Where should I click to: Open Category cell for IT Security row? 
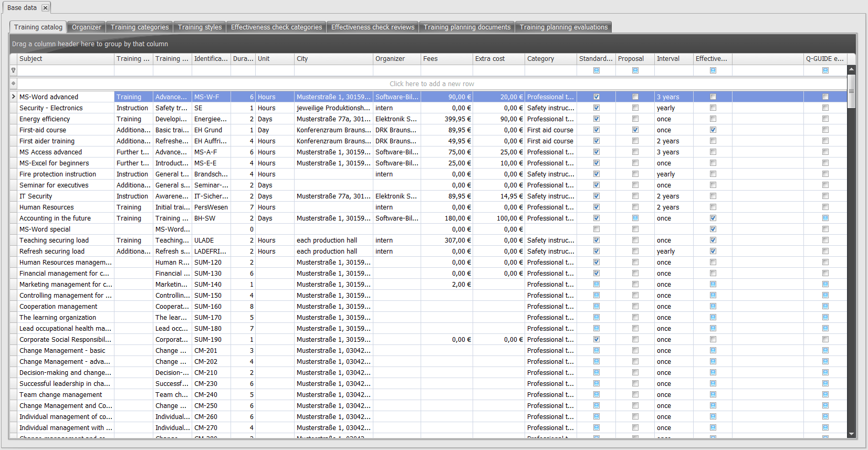(x=550, y=196)
